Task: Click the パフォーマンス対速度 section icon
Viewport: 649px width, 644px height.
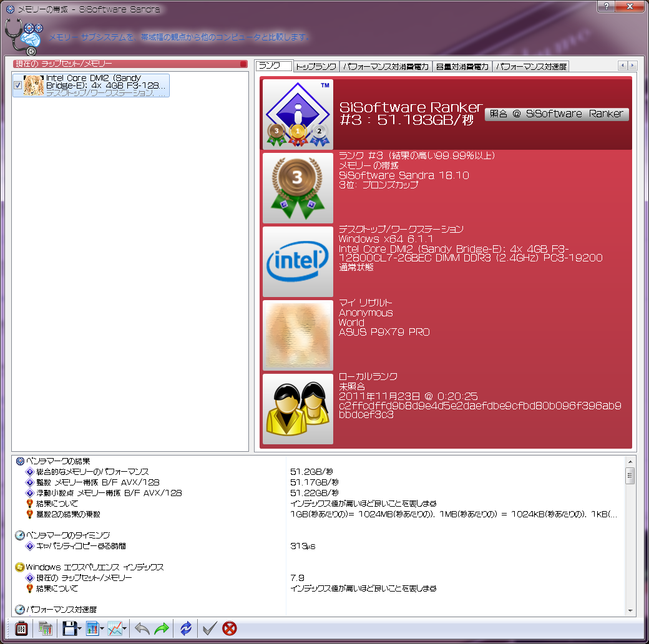Action: point(19,609)
